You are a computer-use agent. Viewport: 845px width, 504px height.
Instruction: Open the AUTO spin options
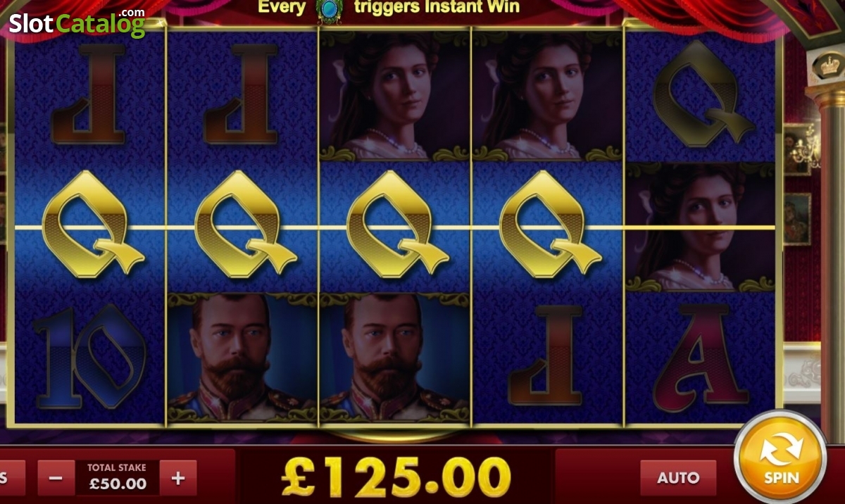678,478
